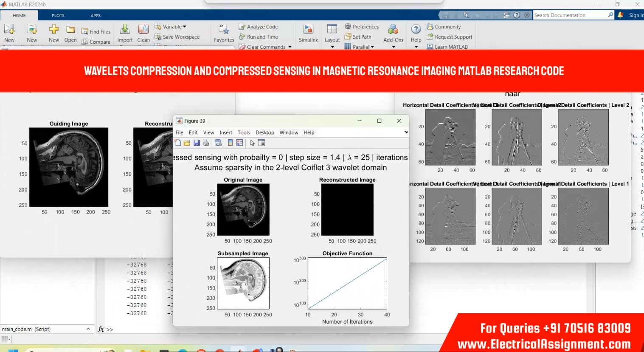Click Save icon in Figure 39 toolbar
This screenshot has height=352, width=644.
click(197, 143)
